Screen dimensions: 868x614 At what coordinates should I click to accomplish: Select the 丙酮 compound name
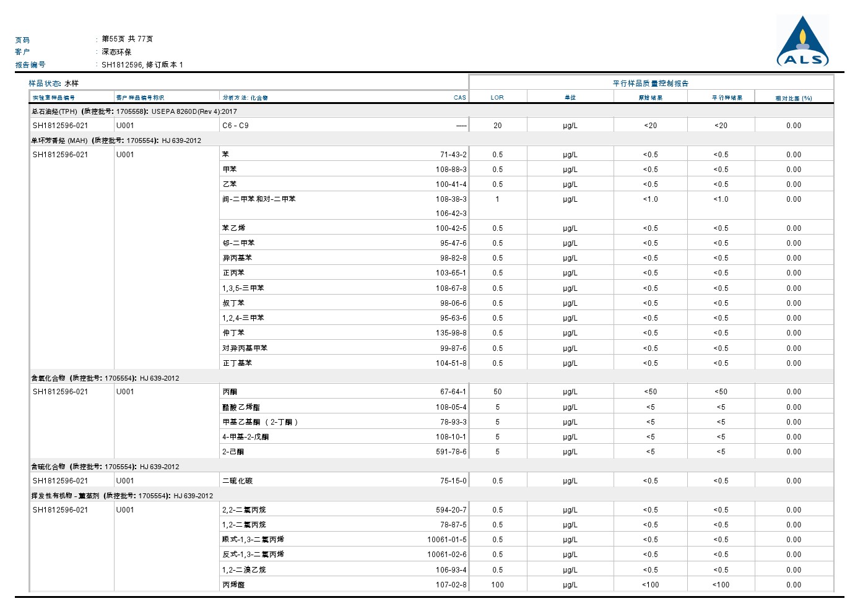(x=230, y=392)
